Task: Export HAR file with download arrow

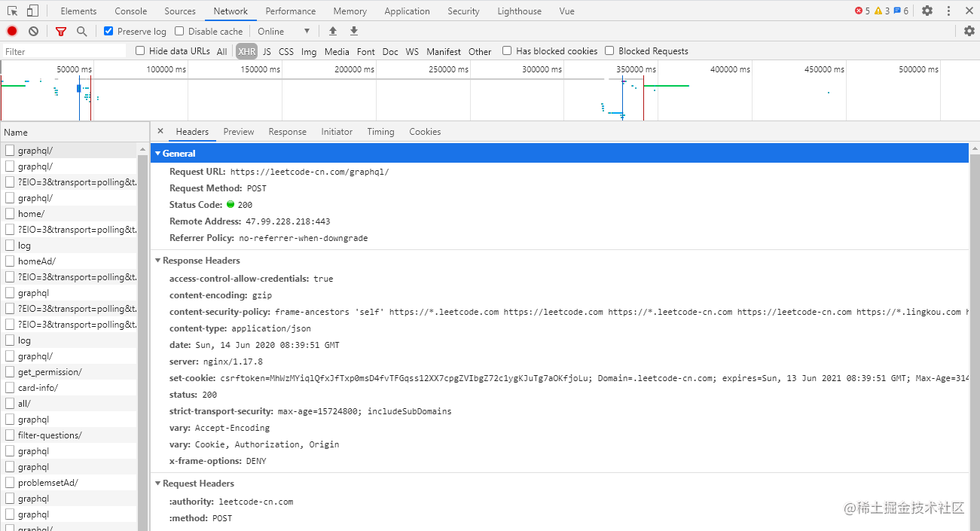Action: [354, 31]
